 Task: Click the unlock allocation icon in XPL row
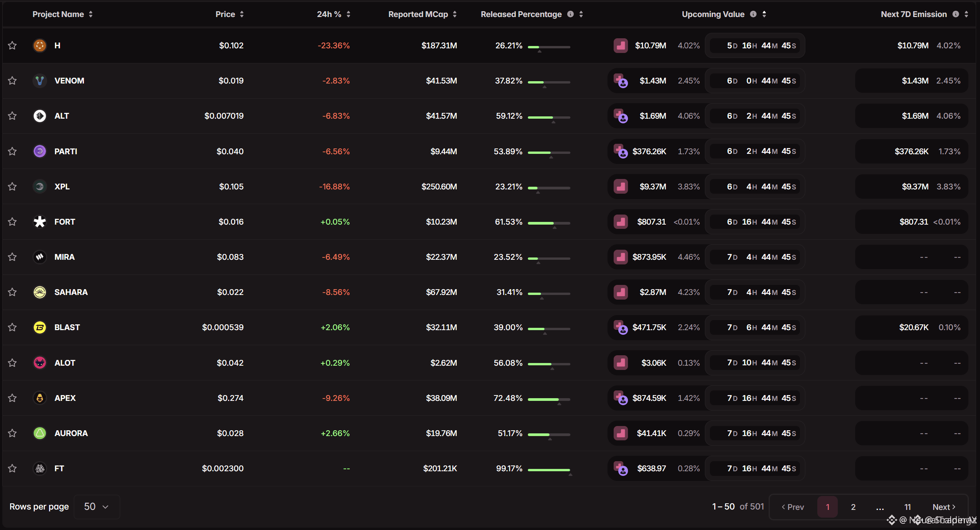621,187
